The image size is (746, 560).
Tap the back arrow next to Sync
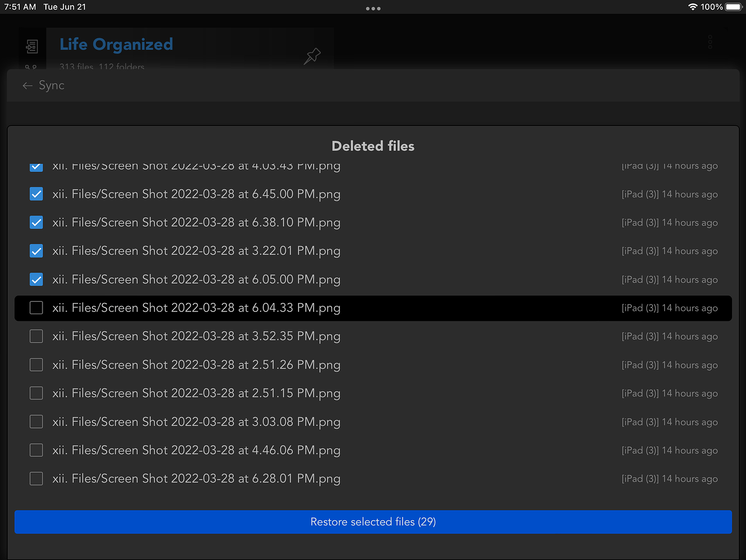click(x=27, y=85)
